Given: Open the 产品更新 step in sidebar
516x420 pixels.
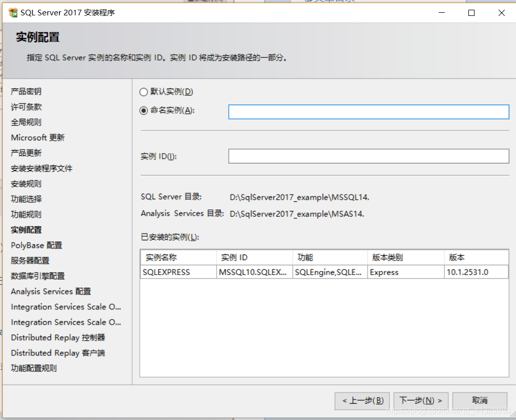Looking at the screenshot, I should 26,153.
